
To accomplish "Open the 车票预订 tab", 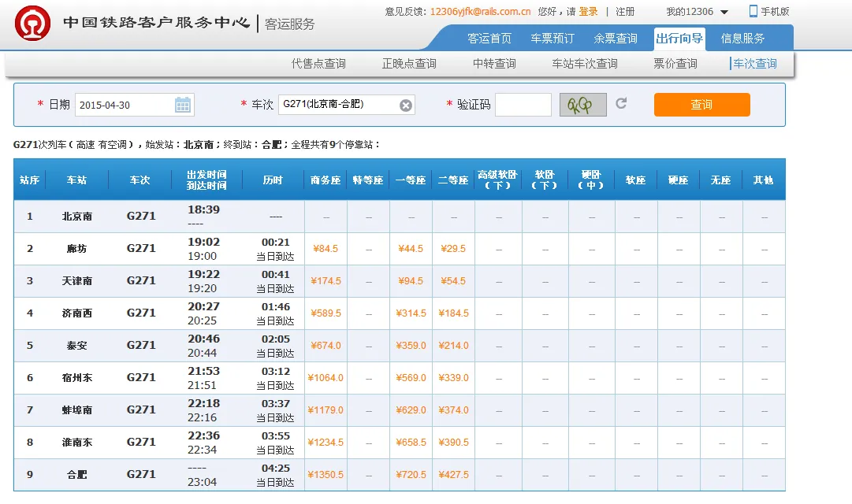I will [552, 39].
